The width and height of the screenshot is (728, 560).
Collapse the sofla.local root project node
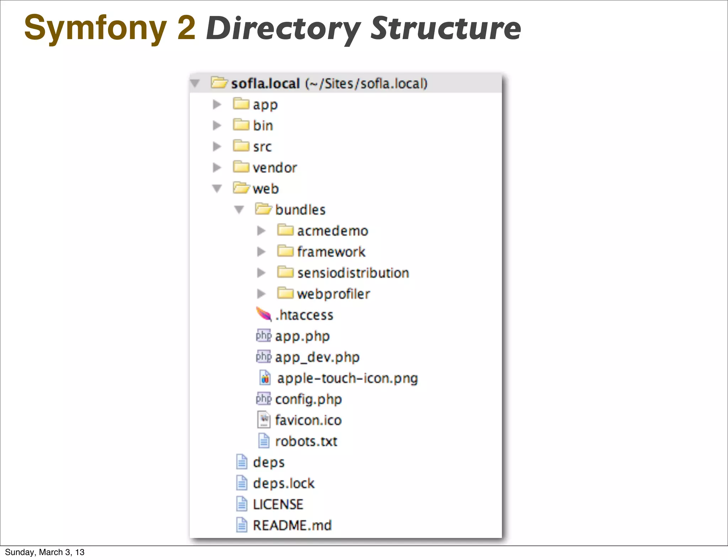pos(195,83)
